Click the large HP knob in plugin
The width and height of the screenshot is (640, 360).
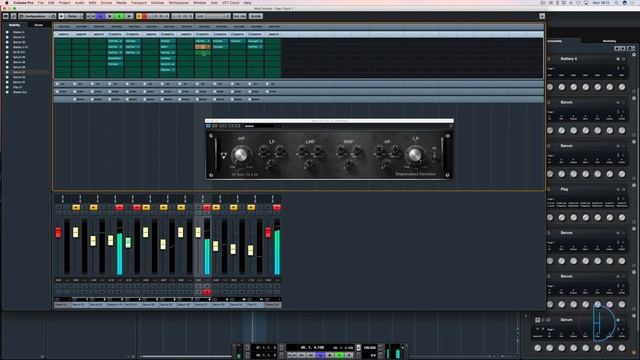coord(240,155)
